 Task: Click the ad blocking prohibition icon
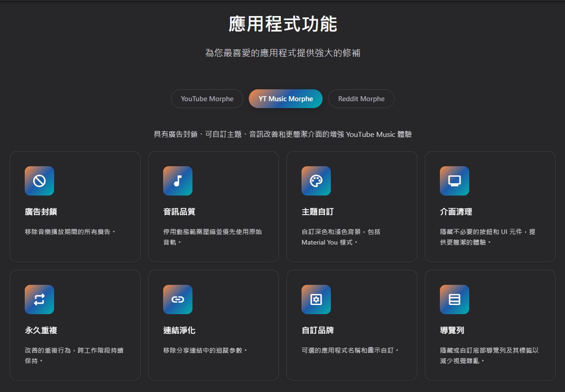pos(39,181)
